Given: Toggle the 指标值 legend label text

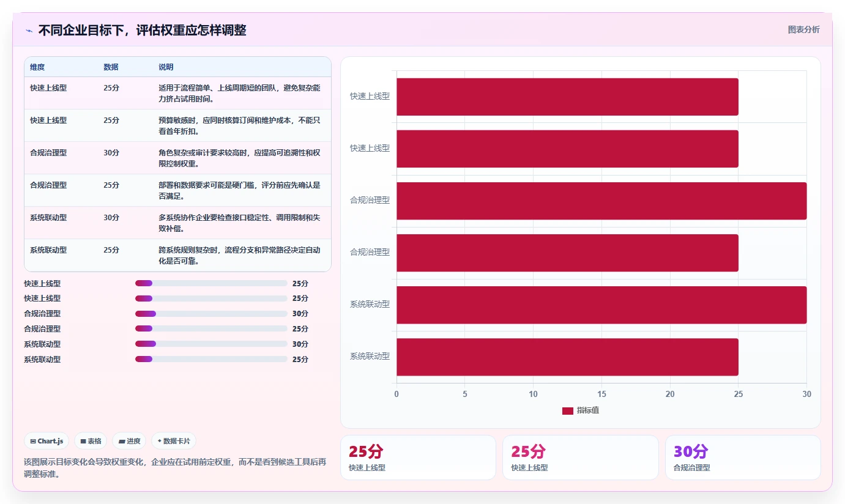Looking at the screenshot, I should coord(588,410).
